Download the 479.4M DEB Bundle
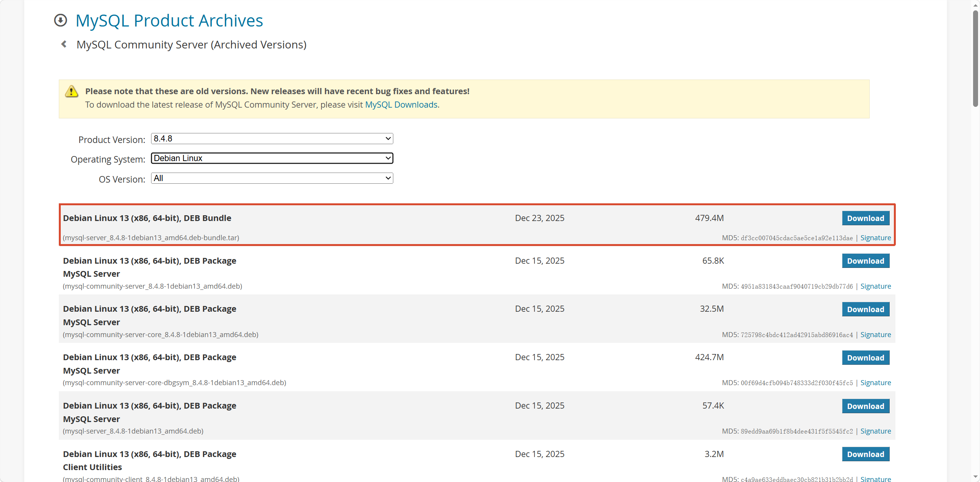The image size is (980, 482). (865, 218)
